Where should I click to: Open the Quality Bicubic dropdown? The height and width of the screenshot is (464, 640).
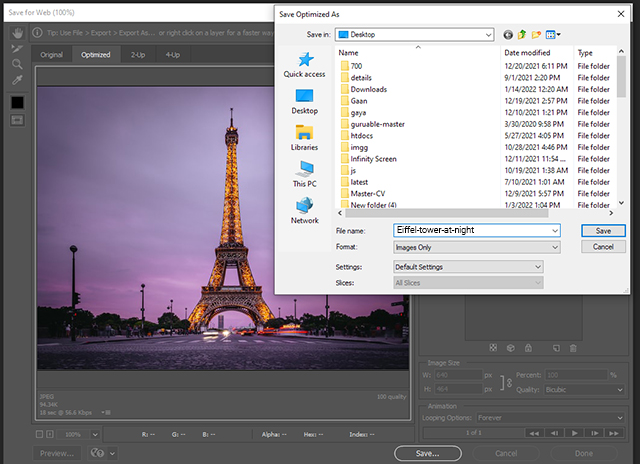click(584, 390)
